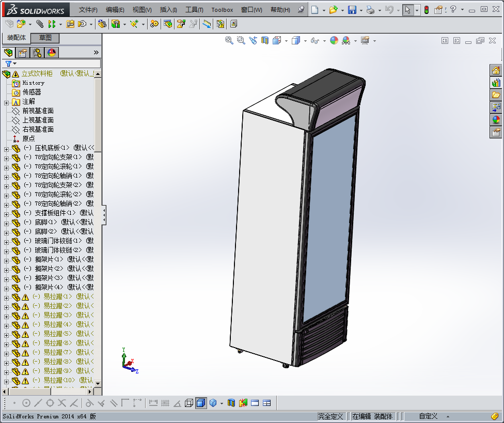Open the Hide/Show Items glasses dropdown
504x423 pixels.
(x=324, y=41)
